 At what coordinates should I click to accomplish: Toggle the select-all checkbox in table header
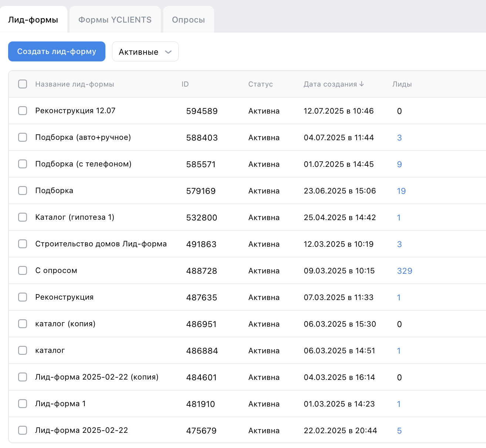pos(23,84)
